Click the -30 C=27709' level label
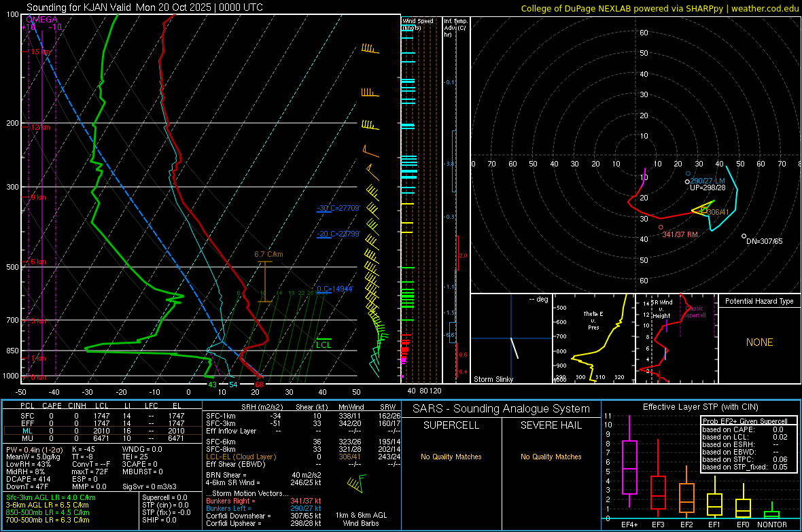 (338, 208)
